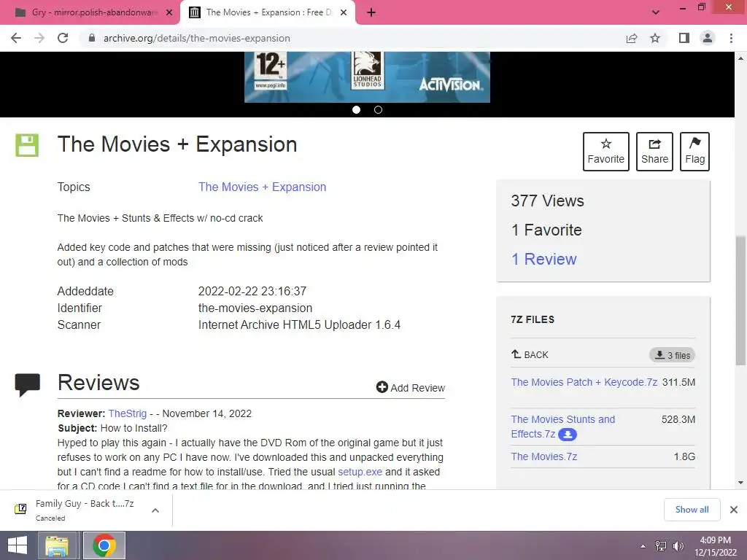This screenshot has width=747, height=560.
Task: Open File Explorer from taskbar
Action: click(57, 545)
